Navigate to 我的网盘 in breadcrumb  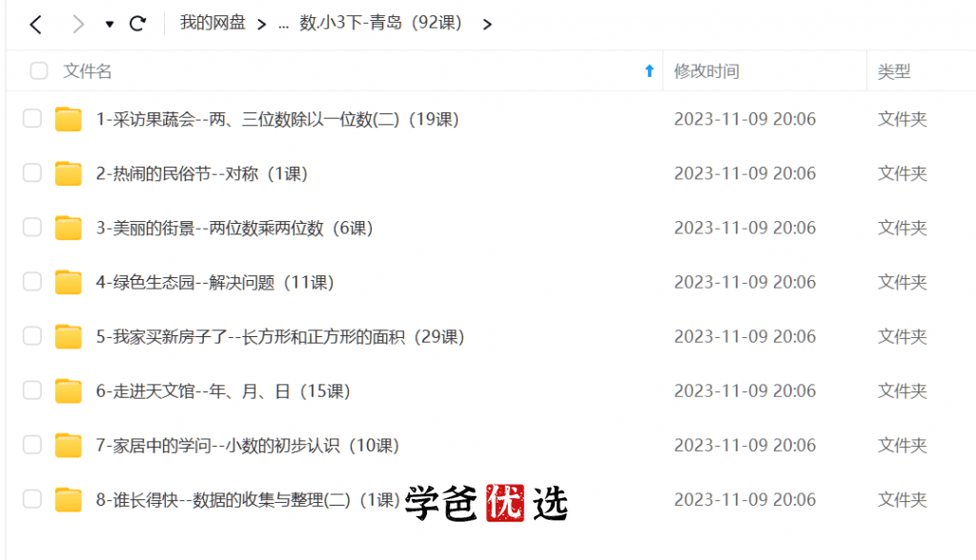tap(213, 23)
